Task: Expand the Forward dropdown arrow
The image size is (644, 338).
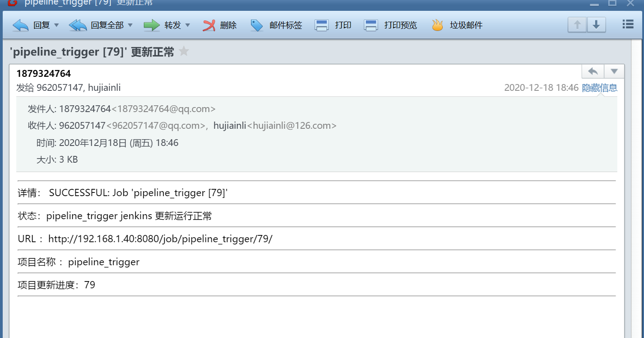Action: pos(188,25)
